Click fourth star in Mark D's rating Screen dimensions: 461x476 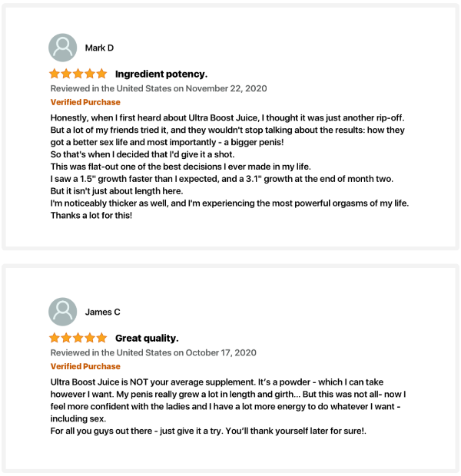tap(90, 74)
